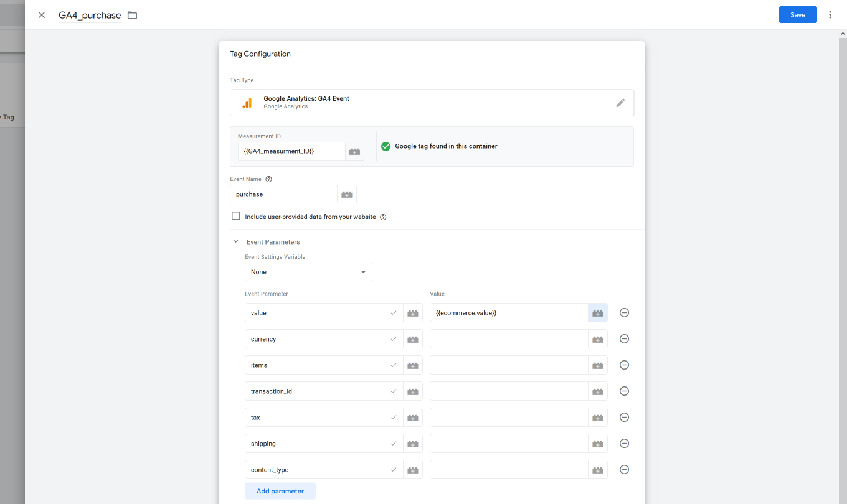This screenshot has width=847, height=504.
Task: Open variable picker for transaction_id parameter name
Action: point(413,391)
